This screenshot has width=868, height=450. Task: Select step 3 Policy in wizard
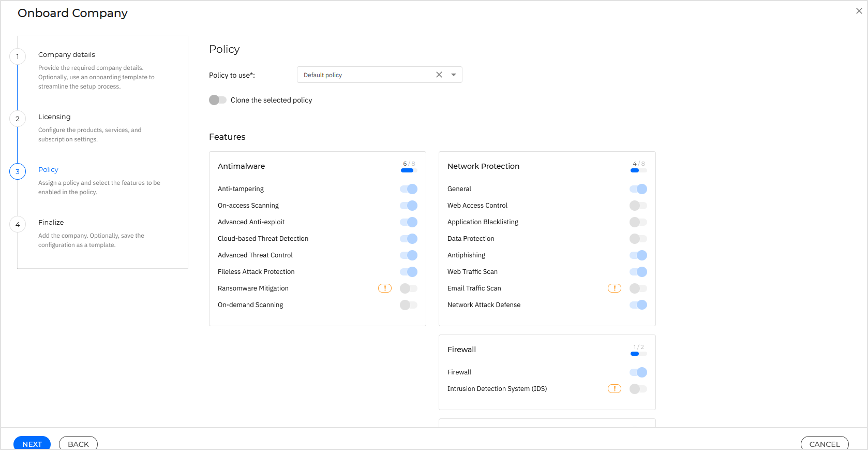48,169
